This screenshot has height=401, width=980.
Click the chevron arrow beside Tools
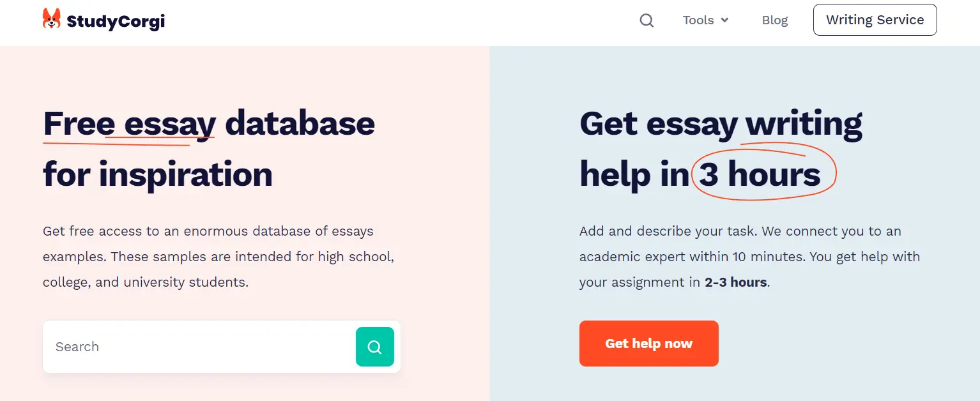click(724, 20)
